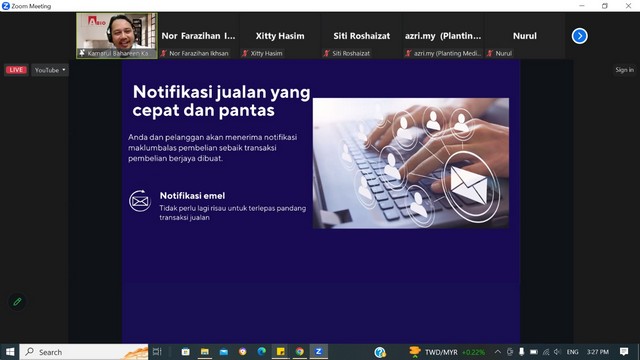The image size is (640, 360).
Task: Open the Mail app in taskbar
Action: (x=224, y=351)
